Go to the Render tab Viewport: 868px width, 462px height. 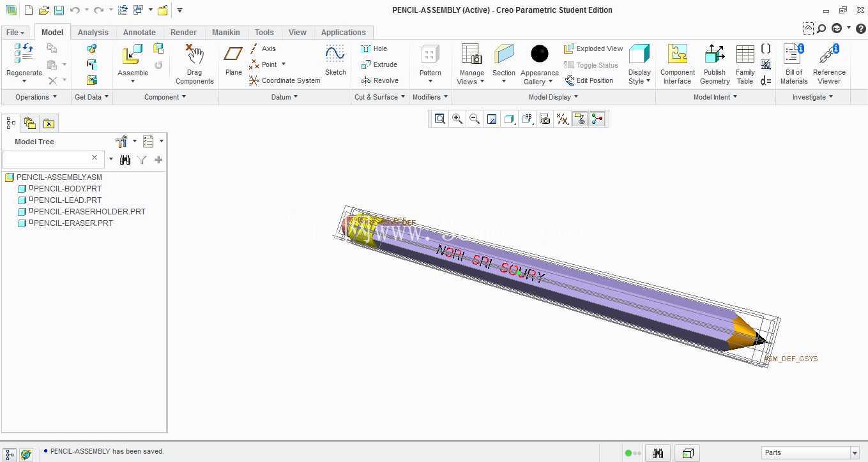[x=184, y=33]
